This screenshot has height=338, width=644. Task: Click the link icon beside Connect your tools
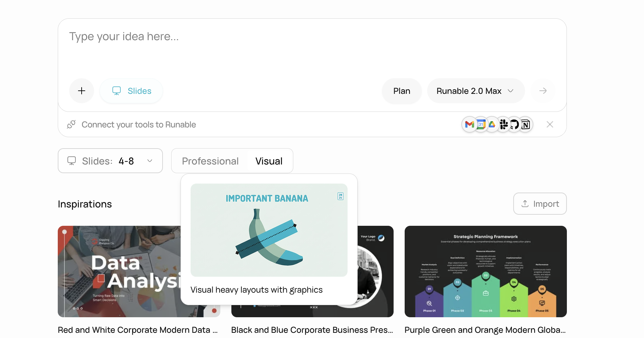[x=71, y=124]
